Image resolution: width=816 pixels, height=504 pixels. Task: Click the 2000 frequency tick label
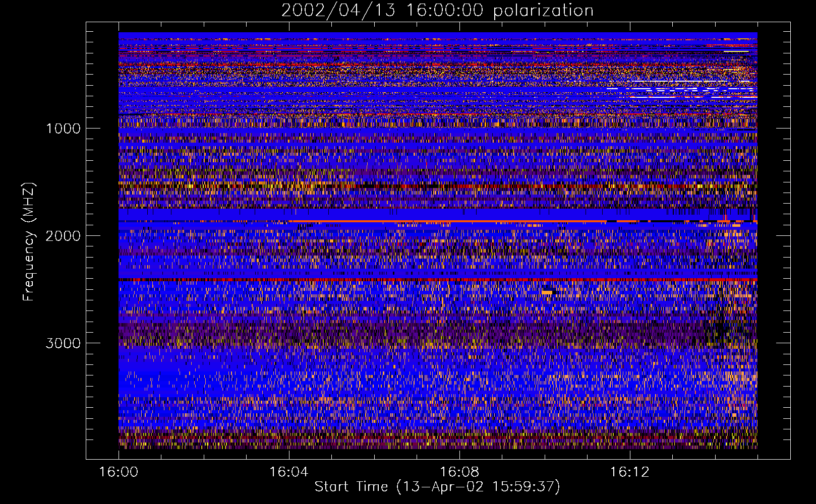pos(63,236)
